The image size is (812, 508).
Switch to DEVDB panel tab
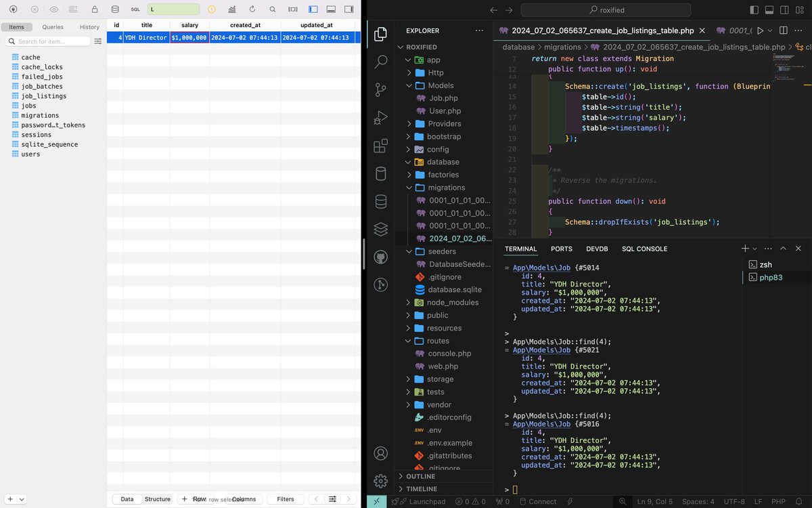pos(597,249)
